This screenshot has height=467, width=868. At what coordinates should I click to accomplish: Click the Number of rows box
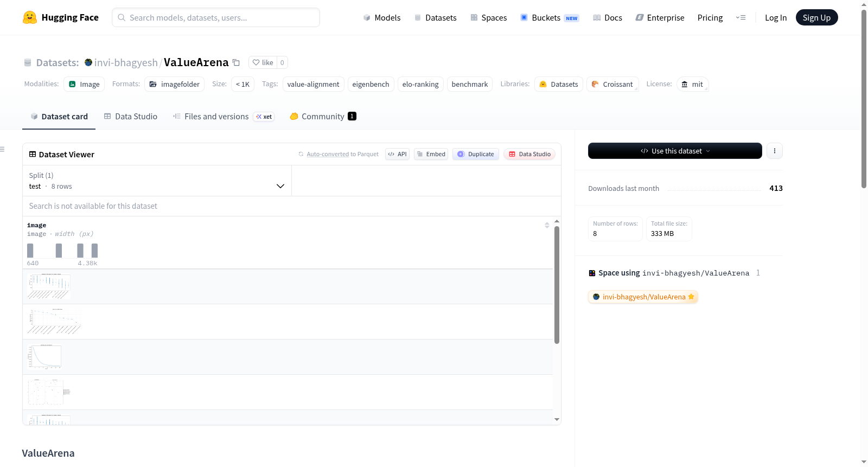point(615,228)
